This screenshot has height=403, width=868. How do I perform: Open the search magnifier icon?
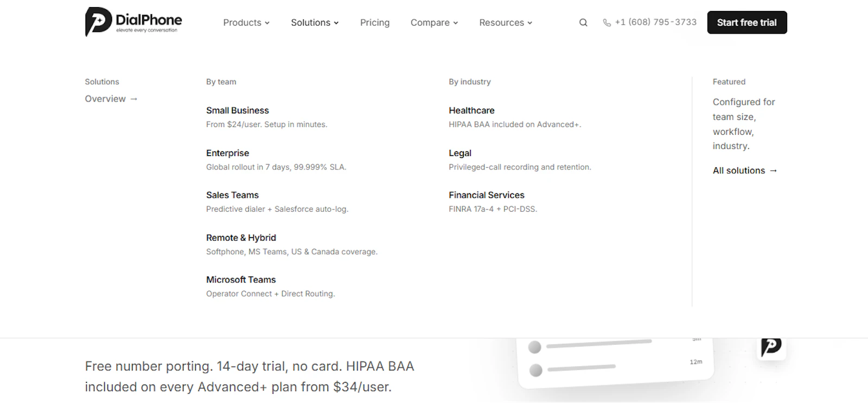click(x=583, y=22)
